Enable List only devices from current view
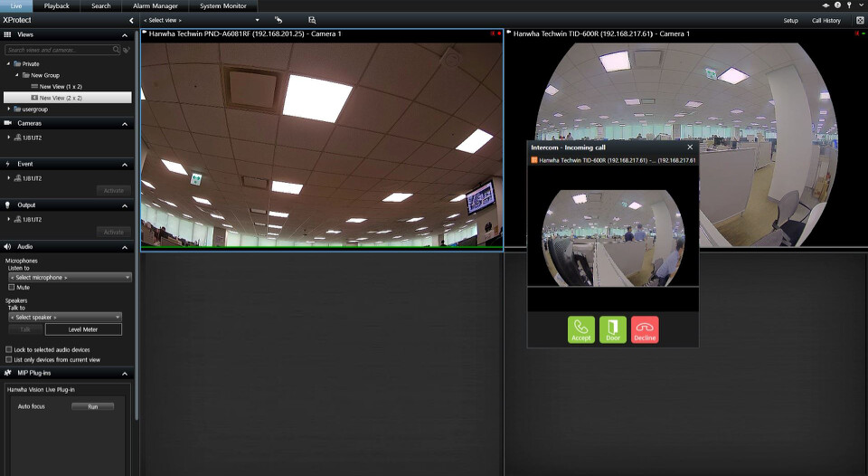Image resolution: width=868 pixels, height=476 pixels. (x=9, y=359)
